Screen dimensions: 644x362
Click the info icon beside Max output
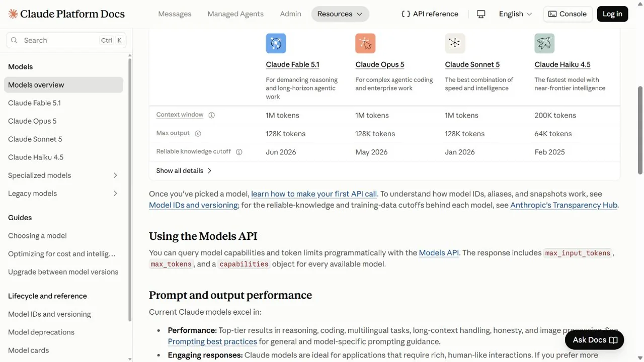(198, 134)
